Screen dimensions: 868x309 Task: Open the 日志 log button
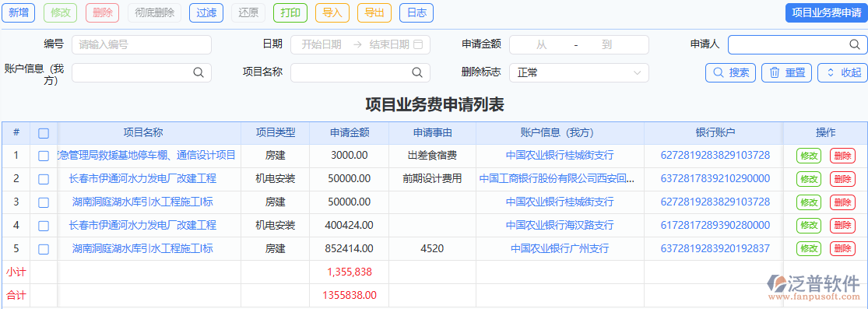click(416, 12)
